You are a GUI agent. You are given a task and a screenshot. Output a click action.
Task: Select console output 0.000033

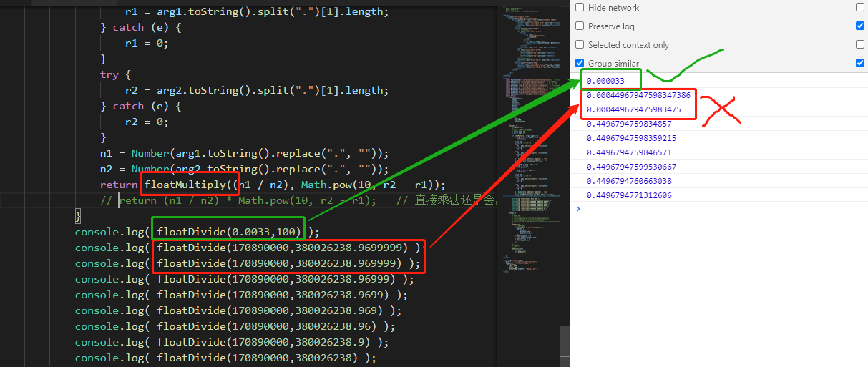605,81
